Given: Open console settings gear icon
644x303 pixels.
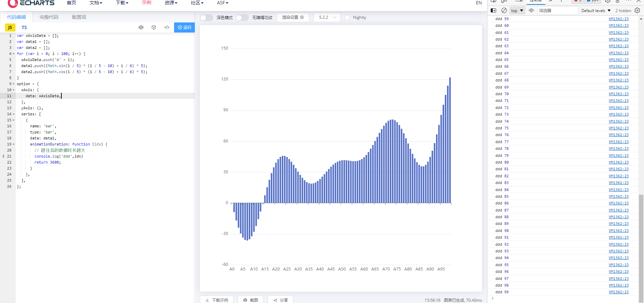Looking at the screenshot, I should pos(637,10).
